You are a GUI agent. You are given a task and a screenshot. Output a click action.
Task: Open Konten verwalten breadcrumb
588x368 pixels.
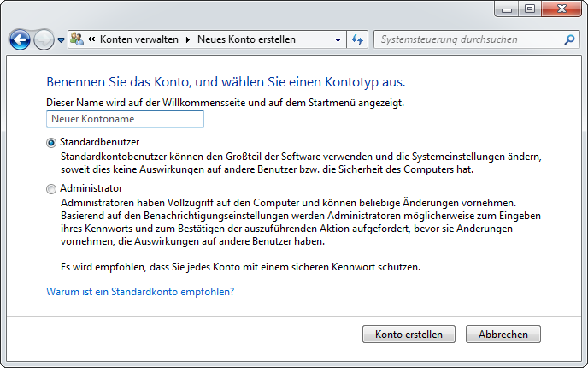pos(139,39)
